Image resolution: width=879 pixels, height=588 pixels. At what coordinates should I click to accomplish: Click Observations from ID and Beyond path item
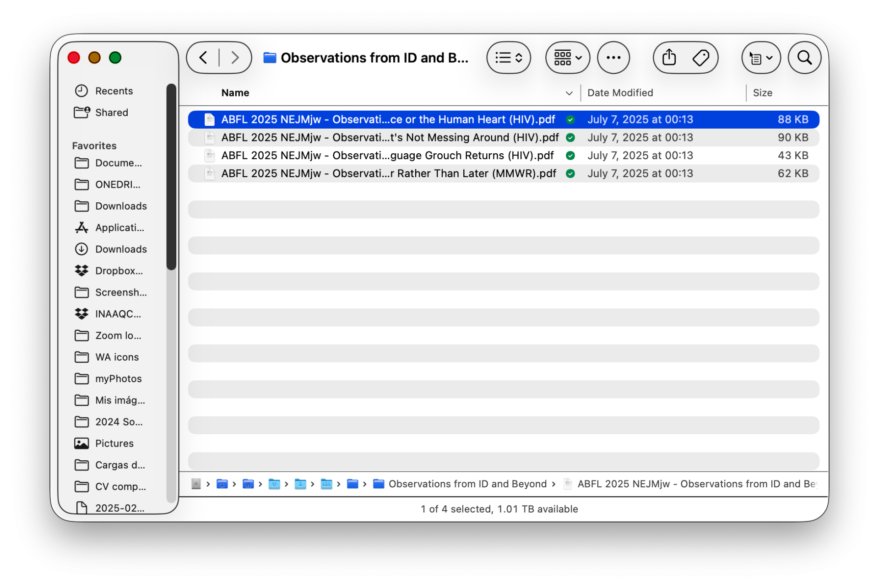(x=467, y=484)
